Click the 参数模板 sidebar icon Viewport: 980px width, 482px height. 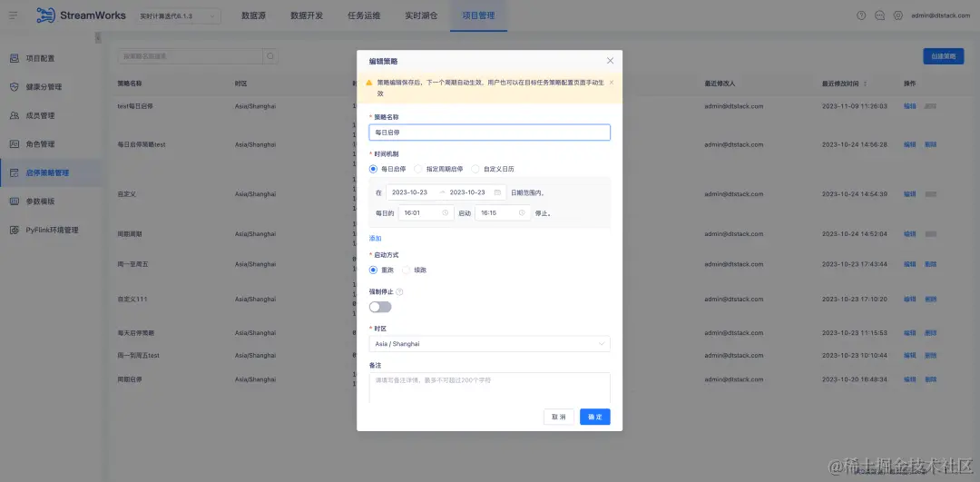pyautogui.click(x=15, y=202)
